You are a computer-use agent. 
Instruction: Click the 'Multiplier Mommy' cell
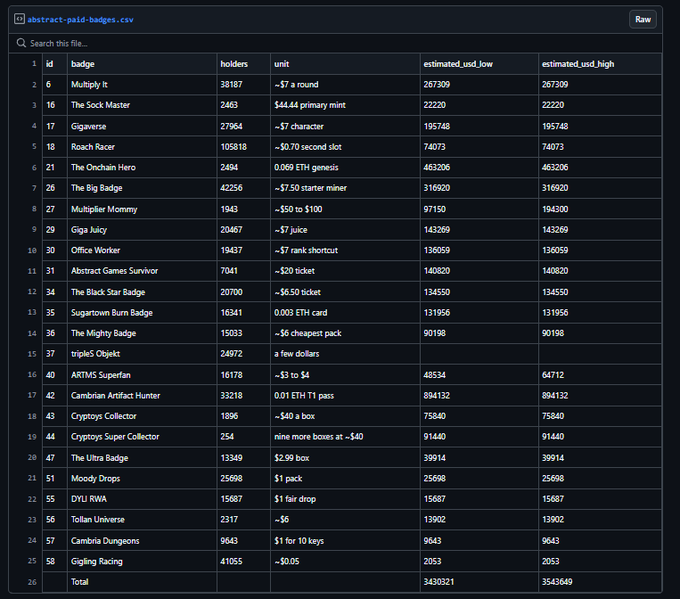(142, 209)
